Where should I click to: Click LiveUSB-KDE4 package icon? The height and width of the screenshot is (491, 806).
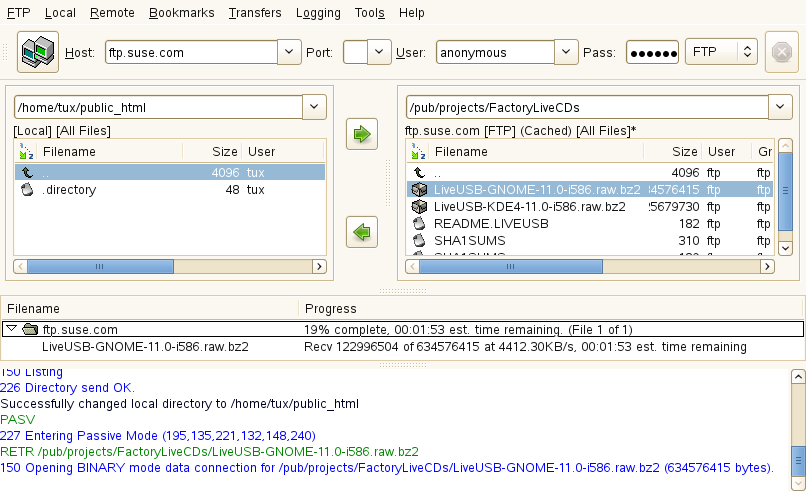(419, 207)
